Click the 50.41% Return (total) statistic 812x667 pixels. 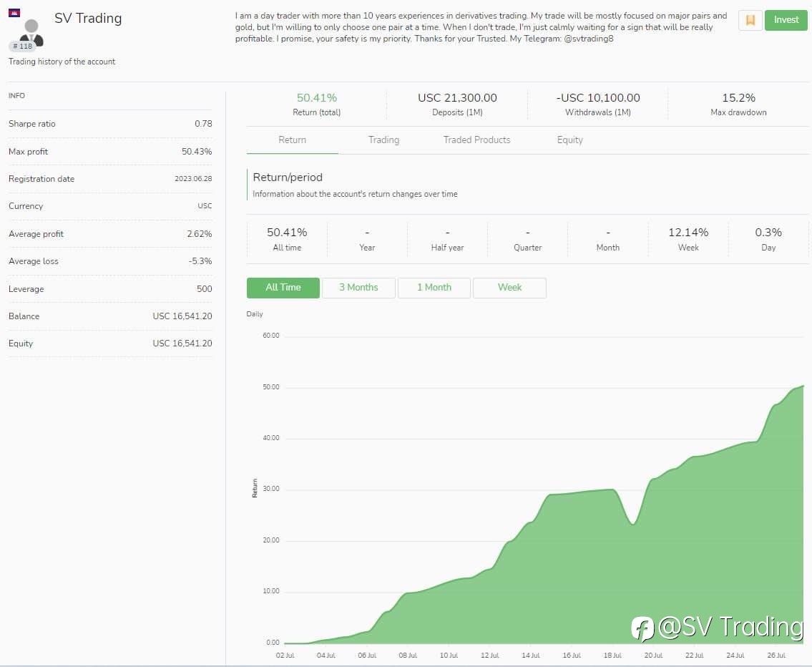(x=316, y=104)
